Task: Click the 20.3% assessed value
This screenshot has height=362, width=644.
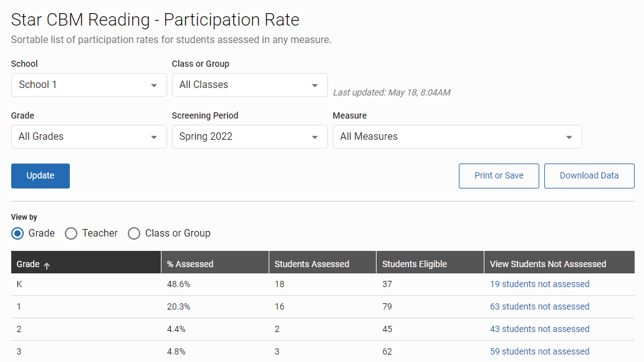Action: pos(179,307)
